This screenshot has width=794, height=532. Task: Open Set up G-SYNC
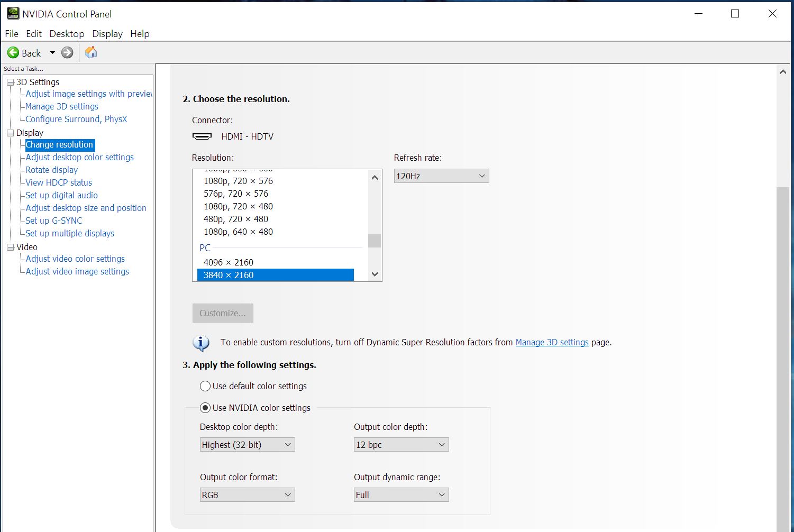54,221
